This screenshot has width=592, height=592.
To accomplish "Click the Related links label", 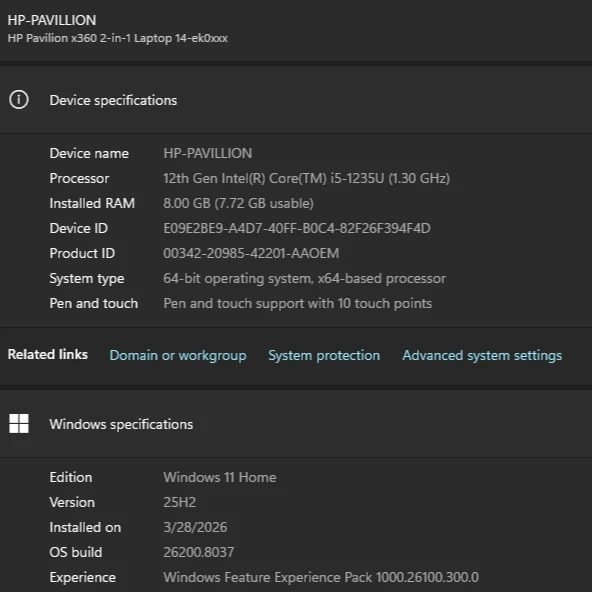I will (48, 354).
